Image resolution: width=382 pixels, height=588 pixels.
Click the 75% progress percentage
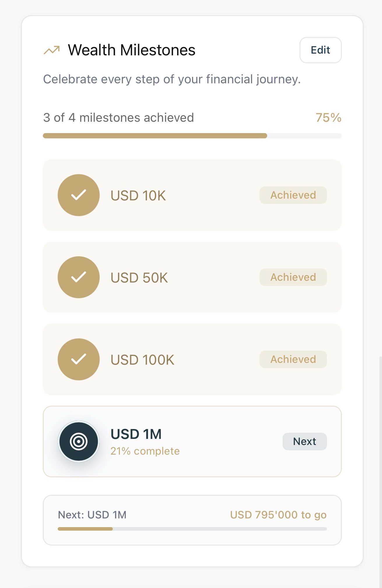(x=328, y=118)
